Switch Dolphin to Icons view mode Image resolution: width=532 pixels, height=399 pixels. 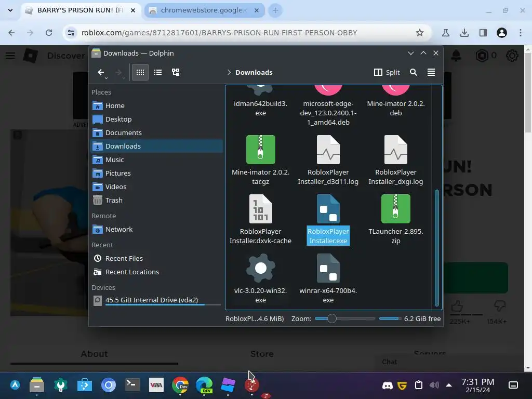click(x=140, y=72)
